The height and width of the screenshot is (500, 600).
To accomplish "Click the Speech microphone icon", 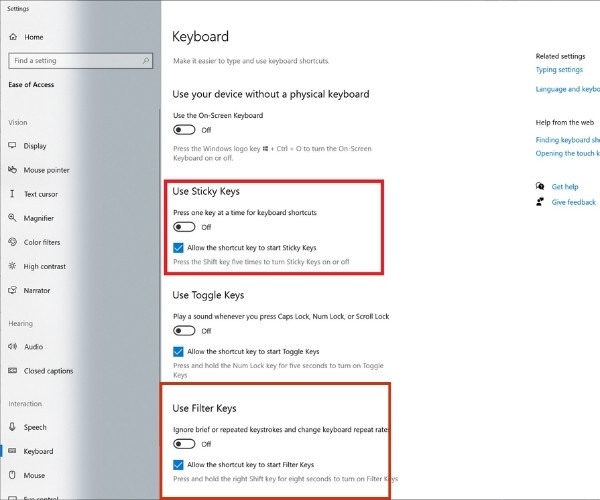I will pyautogui.click(x=12, y=427).
